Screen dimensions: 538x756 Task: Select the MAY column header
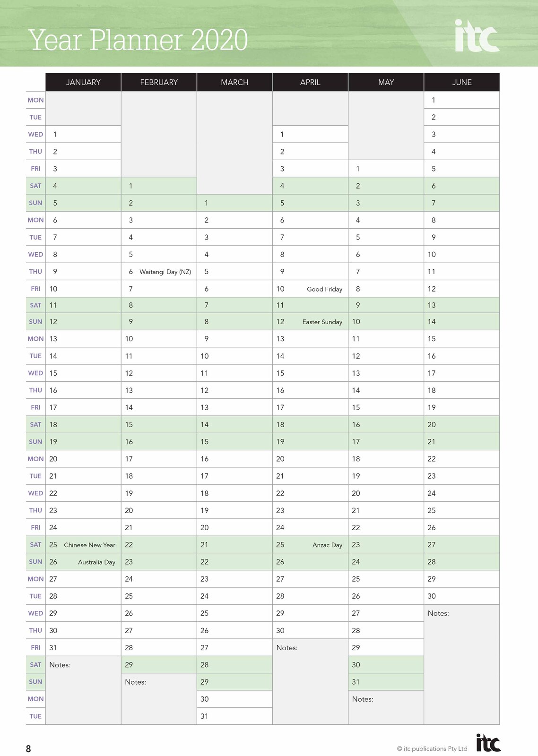coord(386,82)
